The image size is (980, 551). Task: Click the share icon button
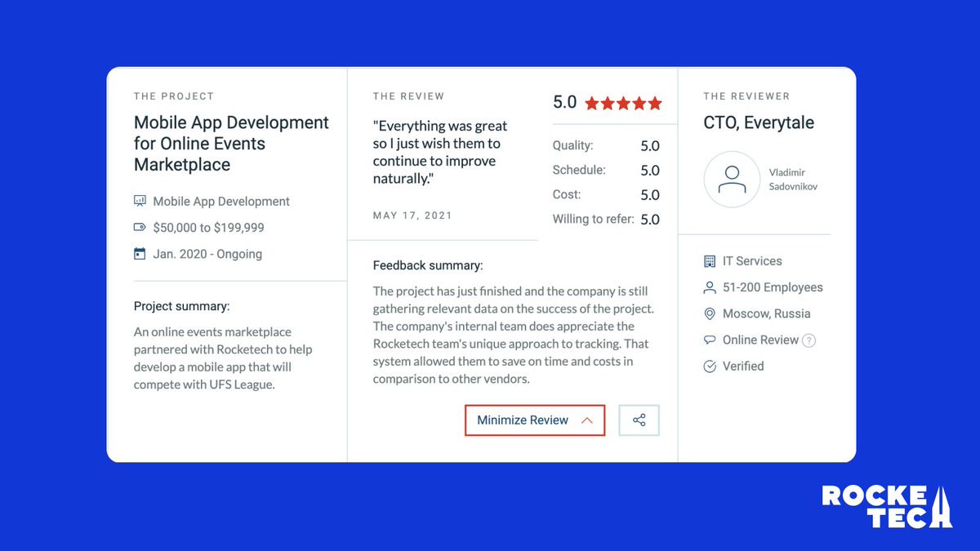(x=639, y=420)
